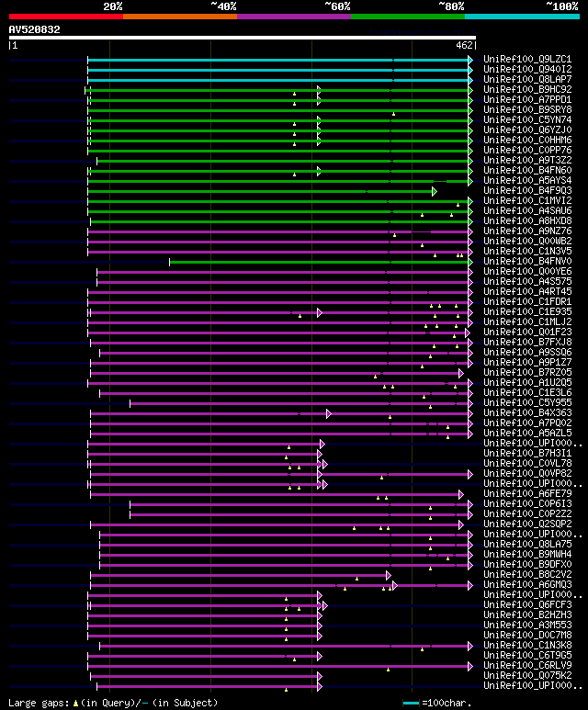Click the UniRef100_A5AZL5 entry
Image resolution: width=588 pixels, height=710 pixels.
click(x=527, y=434)
